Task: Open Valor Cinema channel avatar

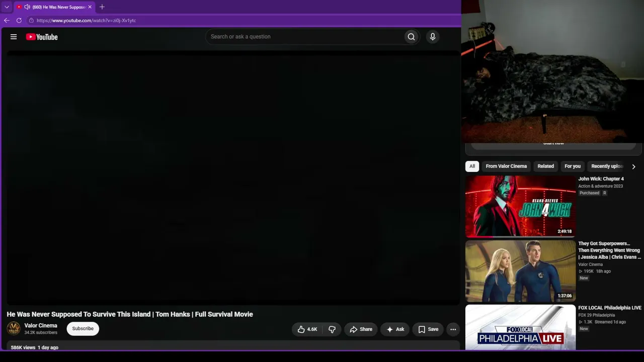Action: click(14, 329)
